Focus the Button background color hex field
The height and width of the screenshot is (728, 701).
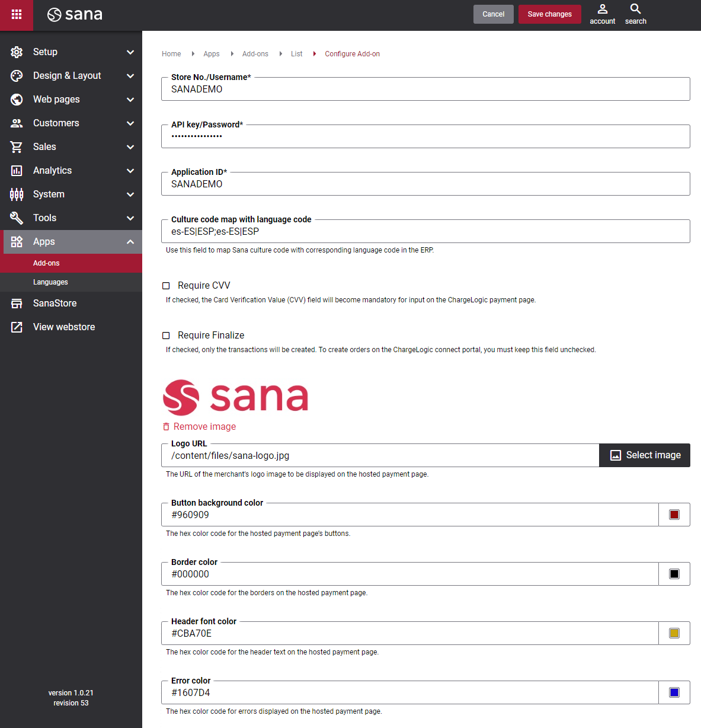point(410,515)
